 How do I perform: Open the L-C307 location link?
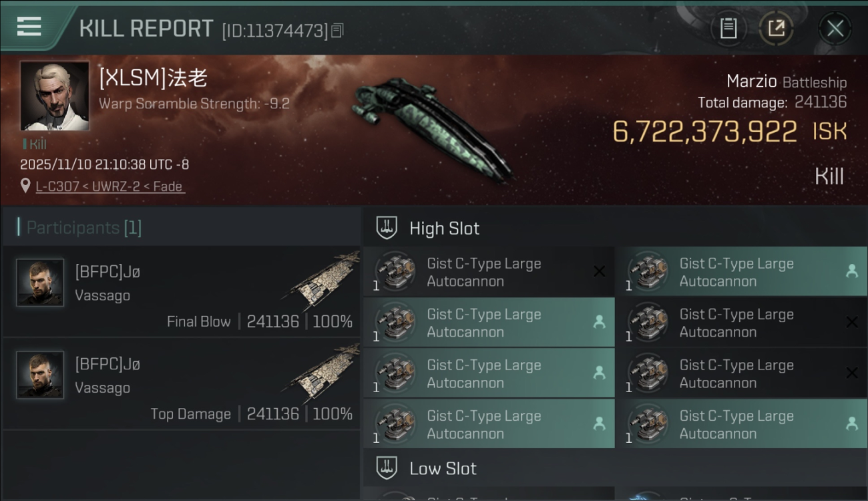(x=110, y=186)
